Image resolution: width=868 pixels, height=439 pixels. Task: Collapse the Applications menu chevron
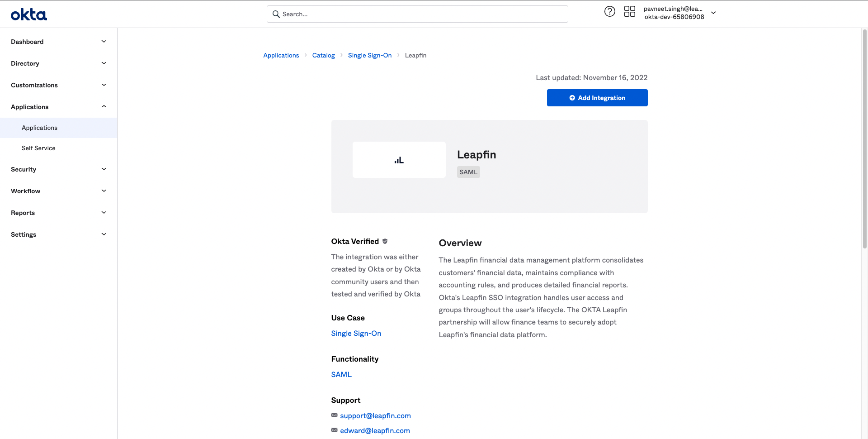click(x=104, y=107)
